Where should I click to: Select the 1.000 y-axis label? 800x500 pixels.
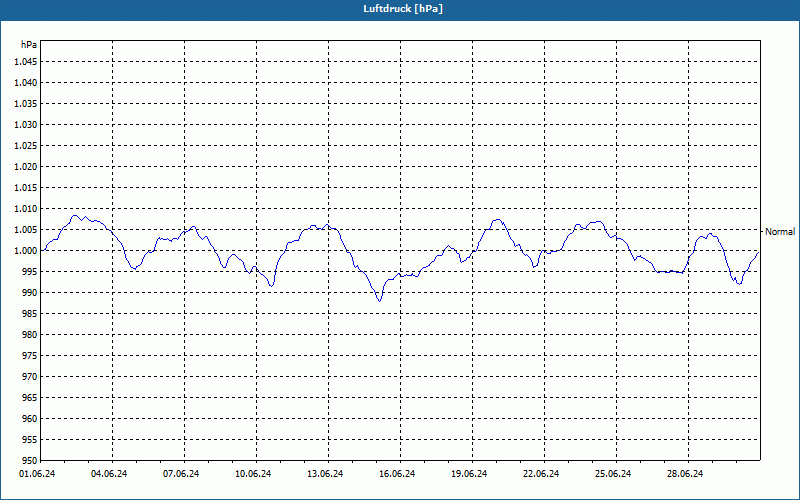coord(26,251)
